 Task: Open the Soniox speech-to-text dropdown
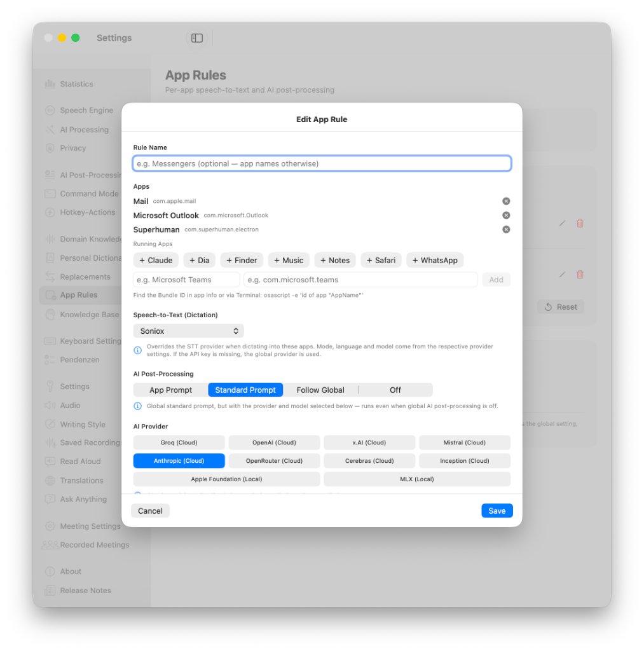[189, 331]
